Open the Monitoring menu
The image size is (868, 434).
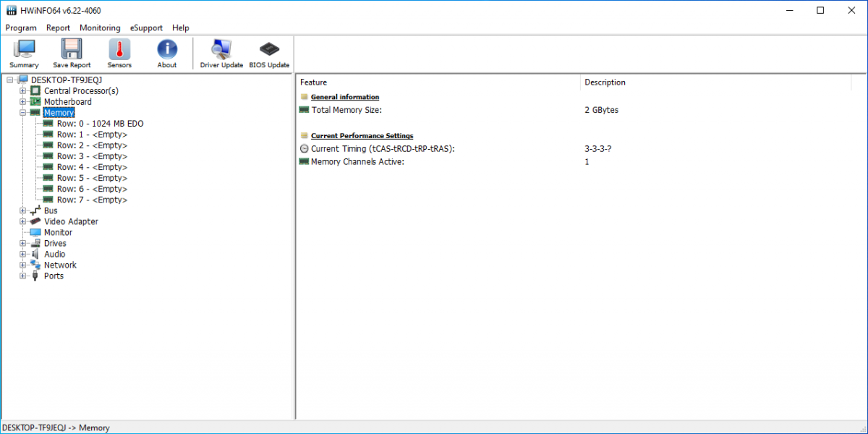point(100,27)
